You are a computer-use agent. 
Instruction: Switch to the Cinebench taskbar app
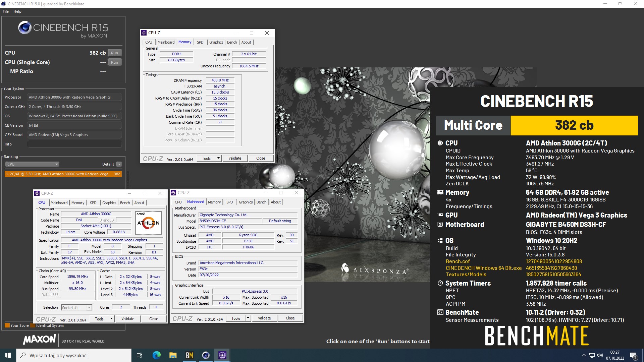(x=206, y=355)
